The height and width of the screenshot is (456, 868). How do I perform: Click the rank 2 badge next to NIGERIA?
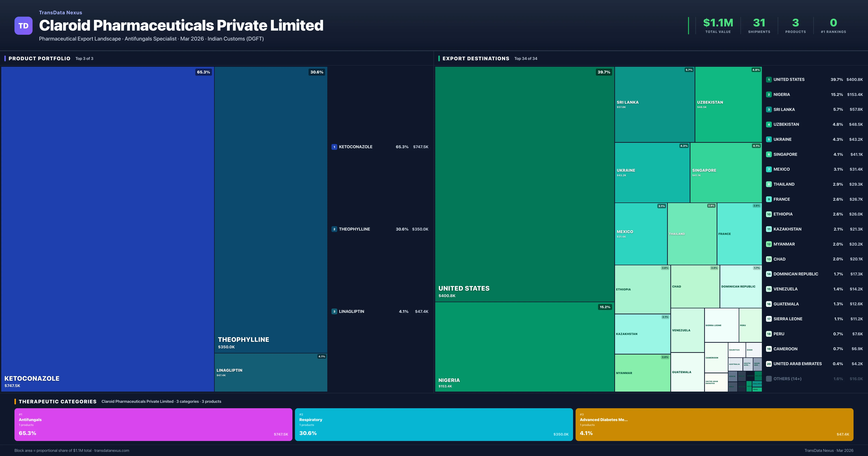[x=769, y=94]
